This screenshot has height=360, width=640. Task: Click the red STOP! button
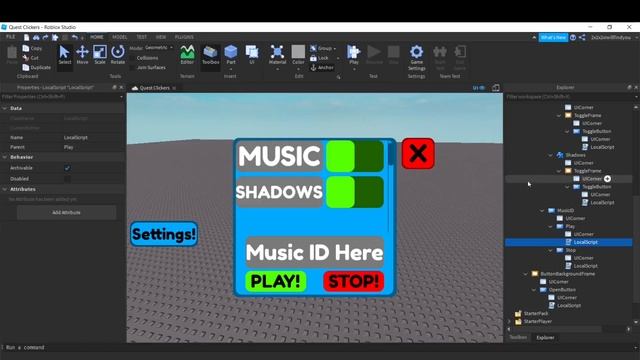(353, 281)
